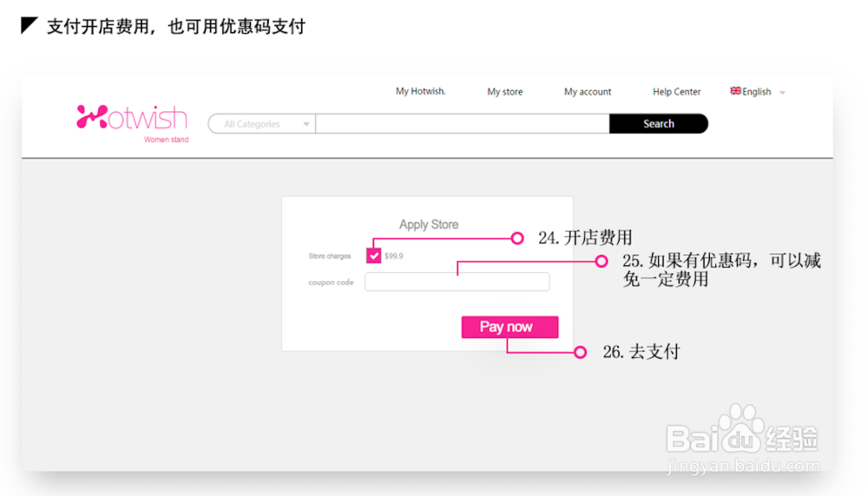Click the black Search button
This screenshot has width=868, height=496.
[x=659, y=124]
